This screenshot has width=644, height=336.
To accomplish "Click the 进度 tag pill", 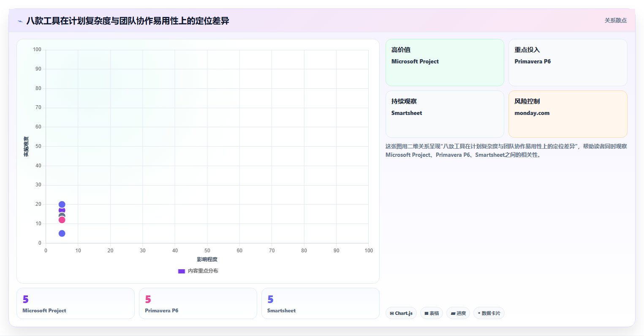I will [x=458, y=313].
